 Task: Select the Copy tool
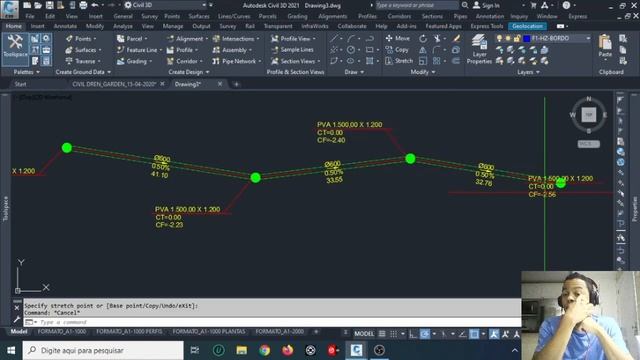[397, 50]
